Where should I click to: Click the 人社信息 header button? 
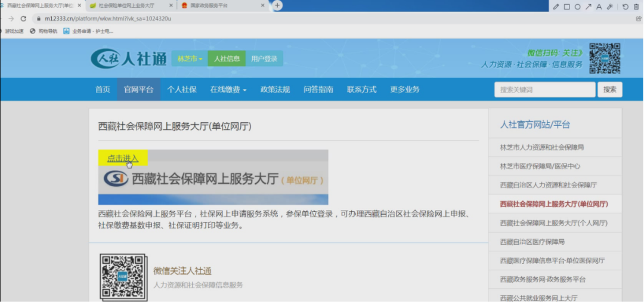[227, 58]
